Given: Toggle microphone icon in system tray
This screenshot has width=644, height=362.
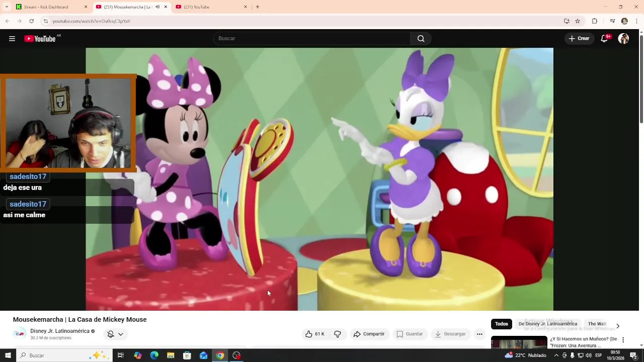Looking at the screenshot, I should (572, 355).
